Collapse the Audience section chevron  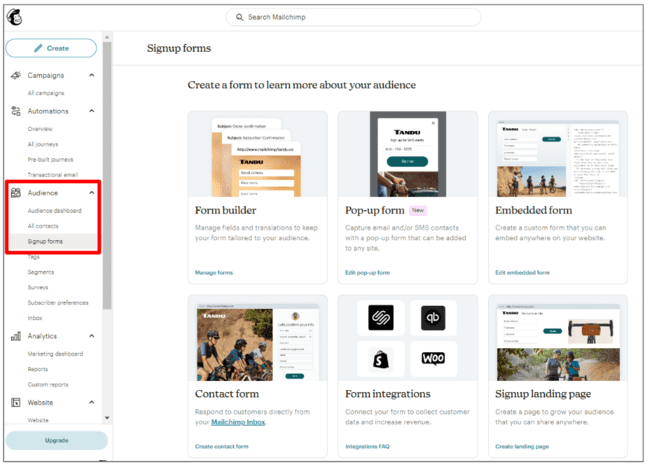pos(92,193)
